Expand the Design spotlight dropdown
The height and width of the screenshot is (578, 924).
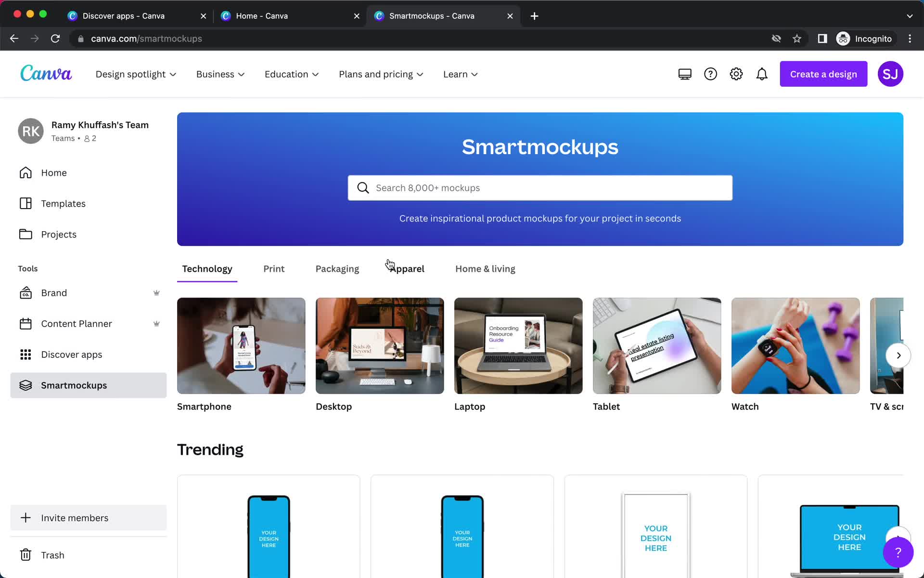point(136,74)
